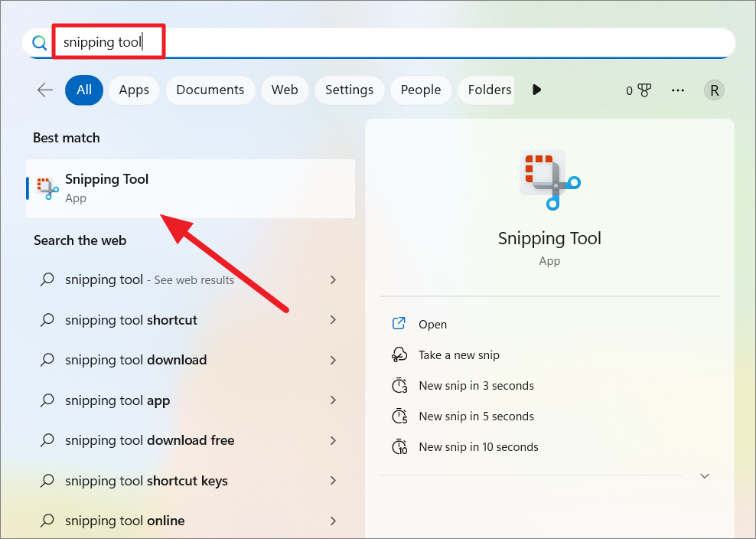Viewport: 756px width, 539px height.
Task: Click Open in the preview pane
Action: point(432,325)
